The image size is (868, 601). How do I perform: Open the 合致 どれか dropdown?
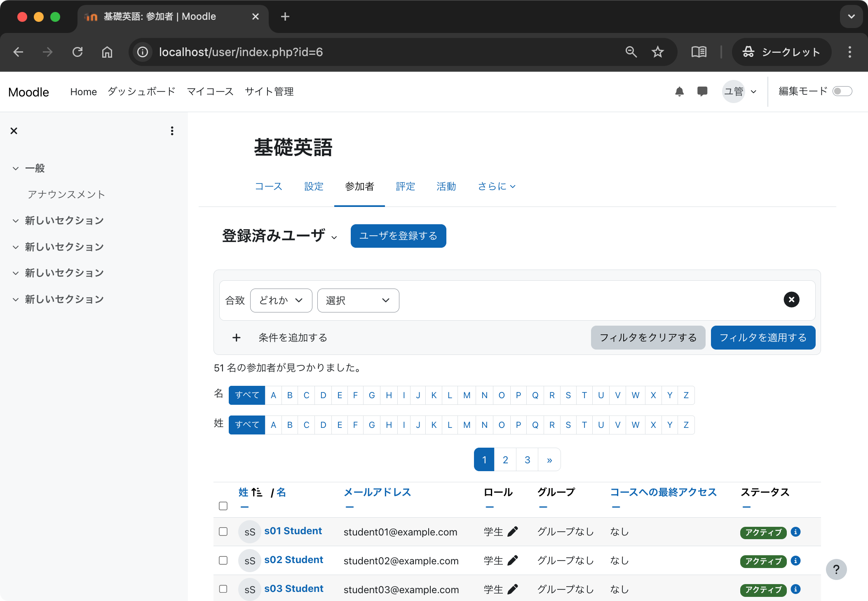[281, 300]
